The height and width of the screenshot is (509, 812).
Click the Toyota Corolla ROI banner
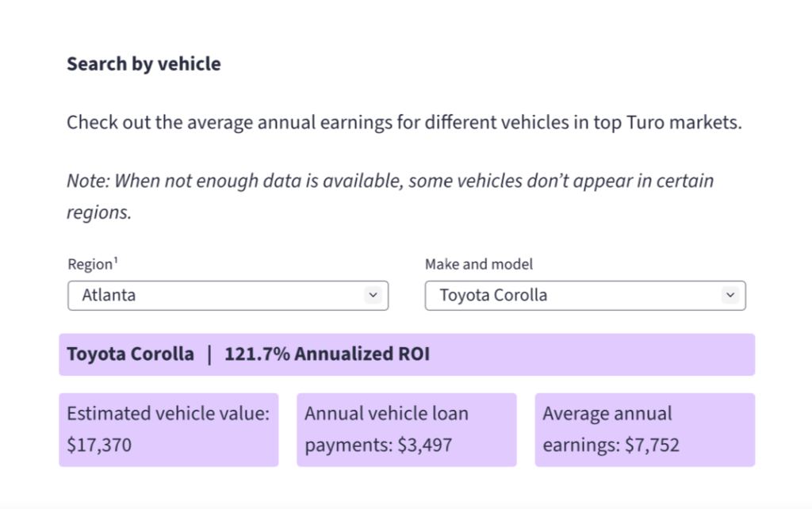(x=406, y=354)
